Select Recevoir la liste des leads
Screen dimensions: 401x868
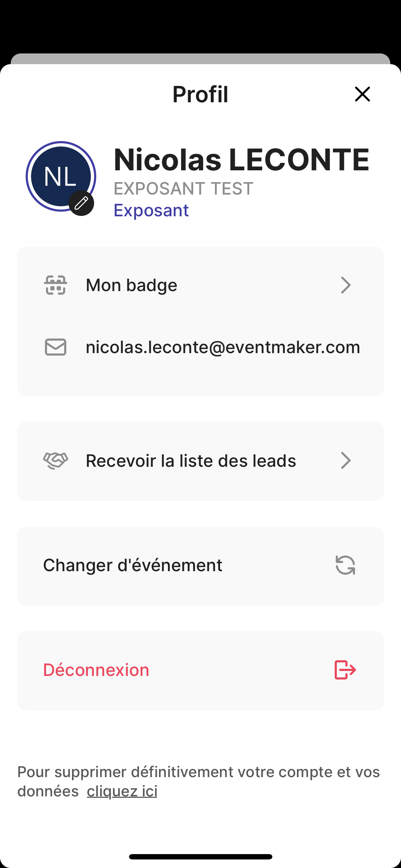click(191, 461)
